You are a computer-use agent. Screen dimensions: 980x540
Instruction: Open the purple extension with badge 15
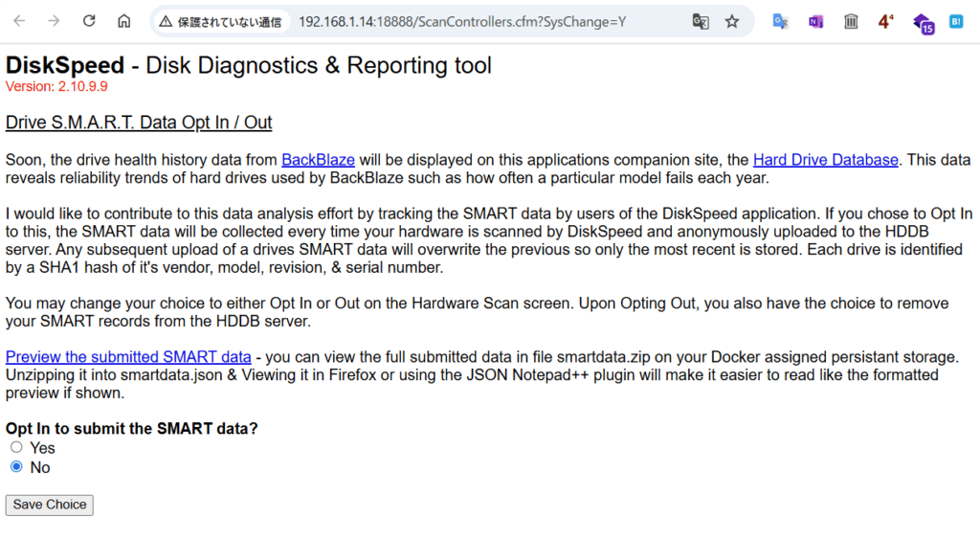(924, 23)
